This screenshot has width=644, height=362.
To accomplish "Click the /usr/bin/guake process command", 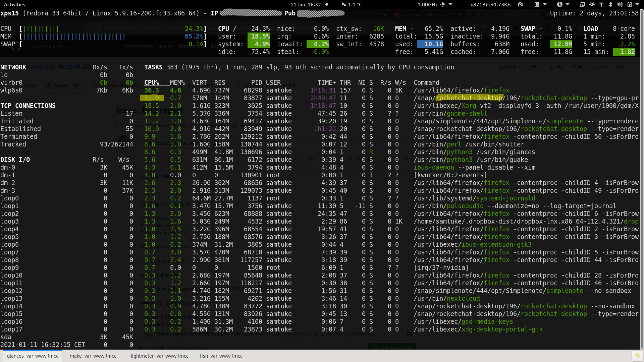I will 471,160.
